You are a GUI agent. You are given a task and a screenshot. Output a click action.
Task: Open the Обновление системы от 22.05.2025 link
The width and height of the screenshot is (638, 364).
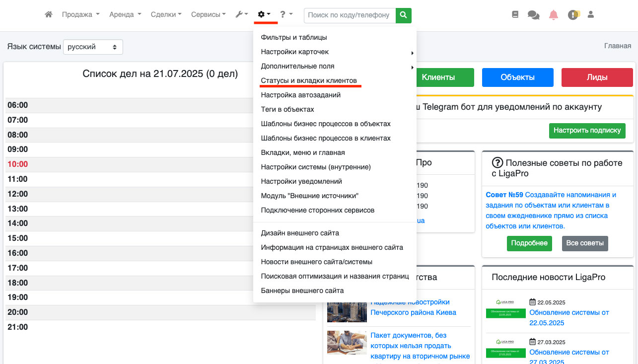[x=569, y=318]
